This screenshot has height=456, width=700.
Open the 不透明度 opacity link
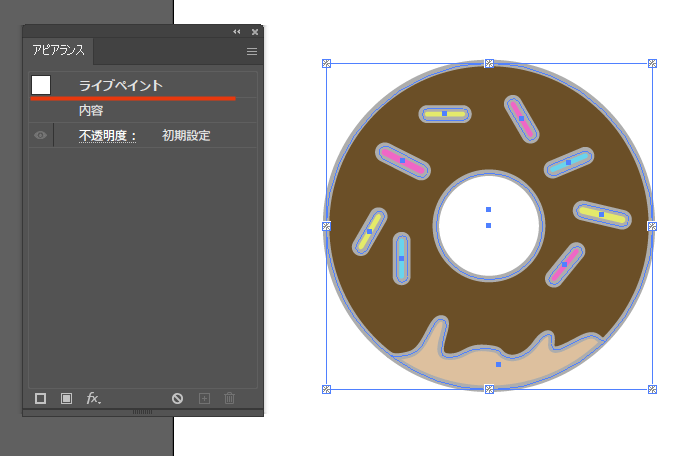(x=107, y=135)
